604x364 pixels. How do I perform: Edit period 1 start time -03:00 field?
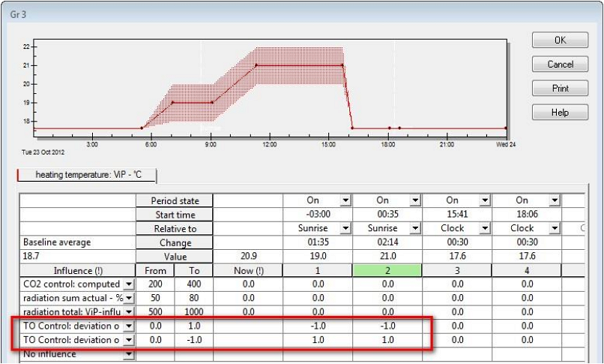tap(318, 214)
